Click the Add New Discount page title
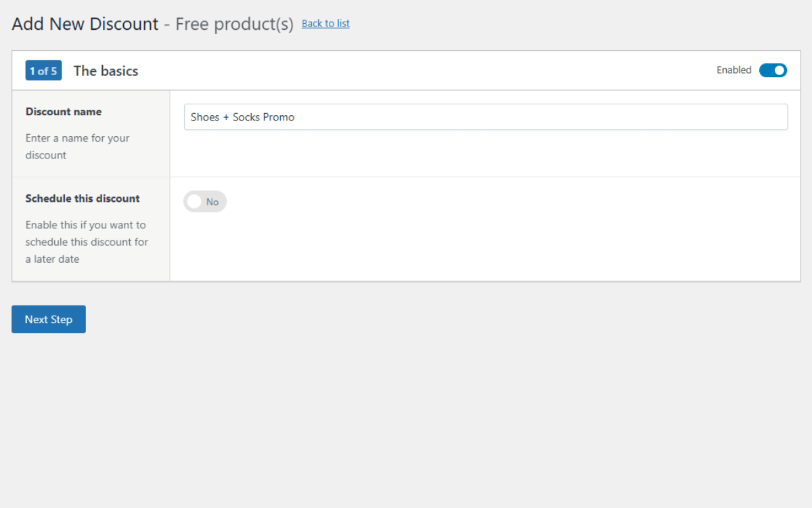This screenshot has width=812, height=508. click(x=85, y=24)
